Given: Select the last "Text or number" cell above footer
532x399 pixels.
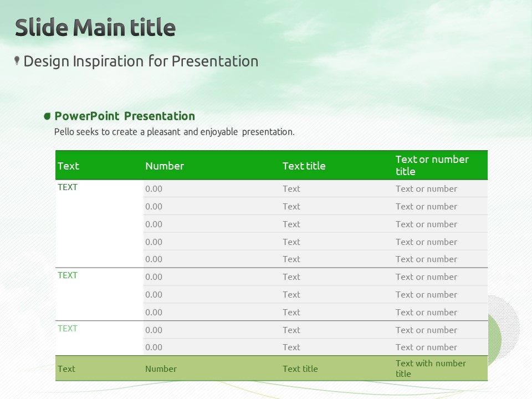Looking at the screenshot, I should [x=426, y=347].
